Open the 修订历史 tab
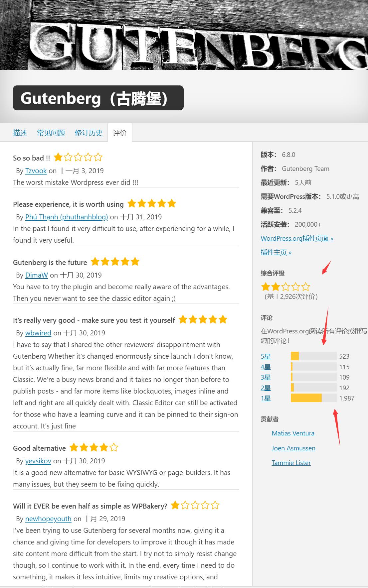 click(x=89, y=133)
